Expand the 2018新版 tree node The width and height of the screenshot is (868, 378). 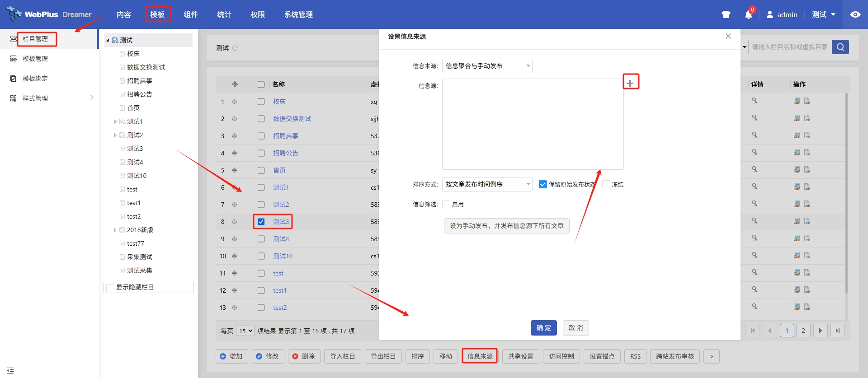(115, 230)
